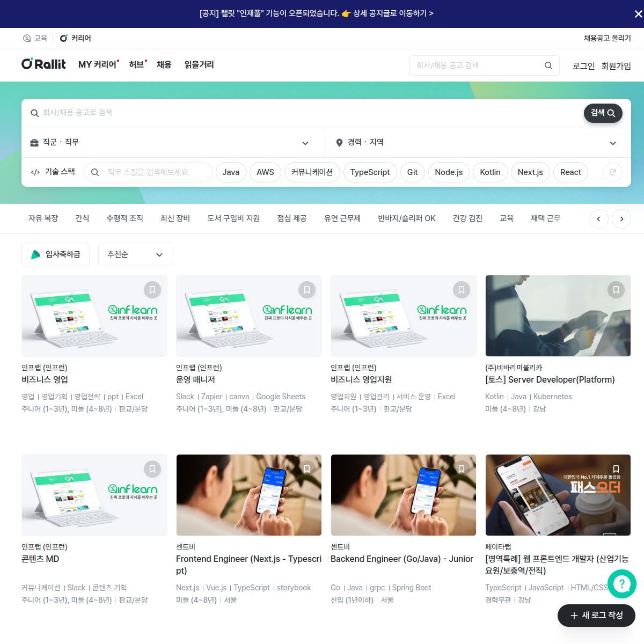Click the Rallit logo in header
This screenshot has width=644, height=644.
click(43, 64)
